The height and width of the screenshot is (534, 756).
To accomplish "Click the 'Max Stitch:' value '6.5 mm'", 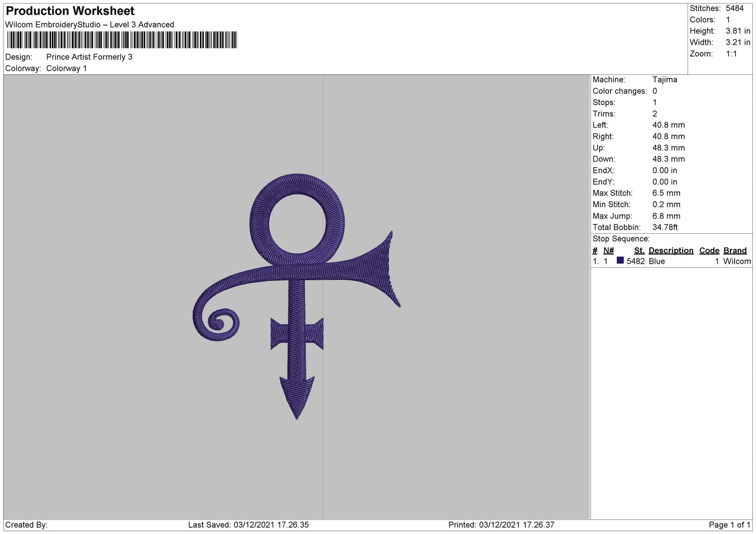I will click(666, 193).
